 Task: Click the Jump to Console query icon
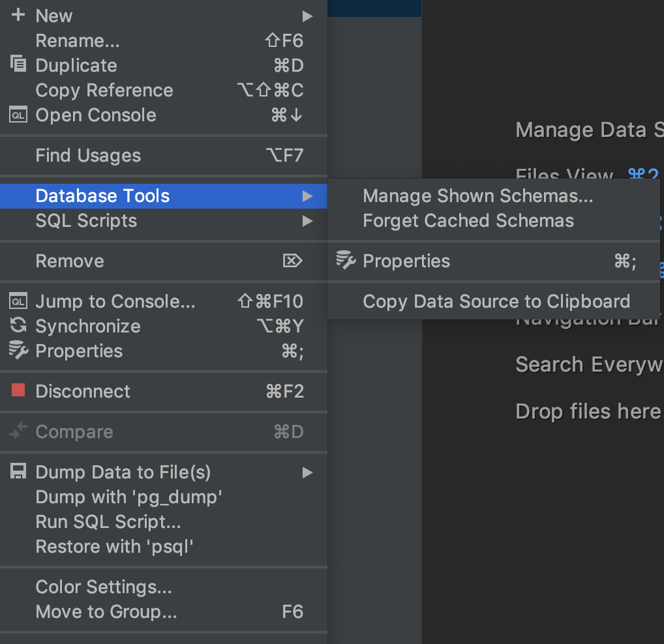point(18,301)
